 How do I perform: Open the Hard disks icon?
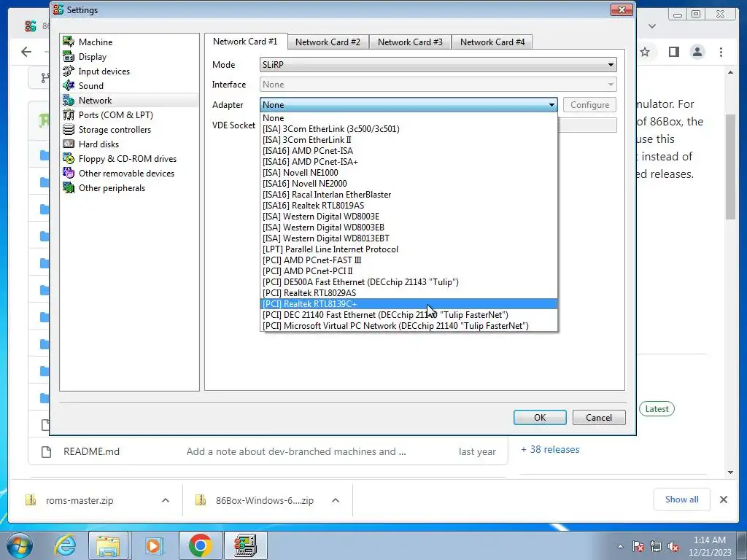tap(69, 144)
